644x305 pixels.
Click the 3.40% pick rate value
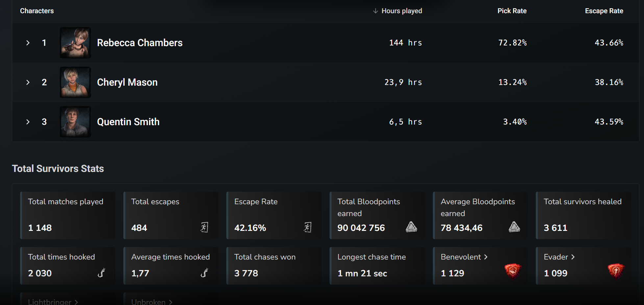515,122
